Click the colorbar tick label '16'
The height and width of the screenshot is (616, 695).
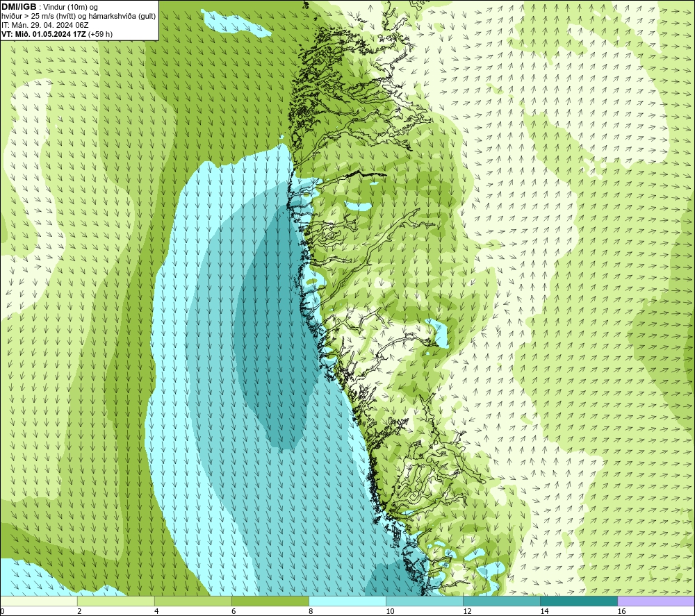point(621,611)
